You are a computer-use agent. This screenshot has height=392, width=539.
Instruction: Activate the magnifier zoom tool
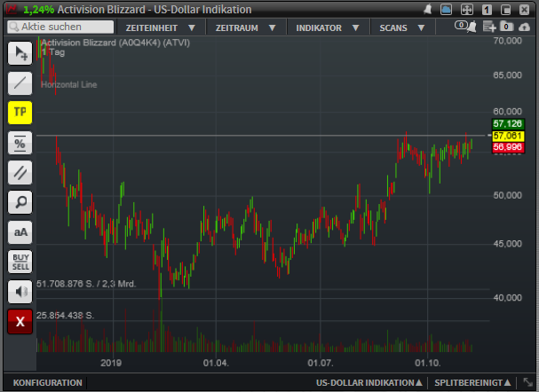pos(20,202)
